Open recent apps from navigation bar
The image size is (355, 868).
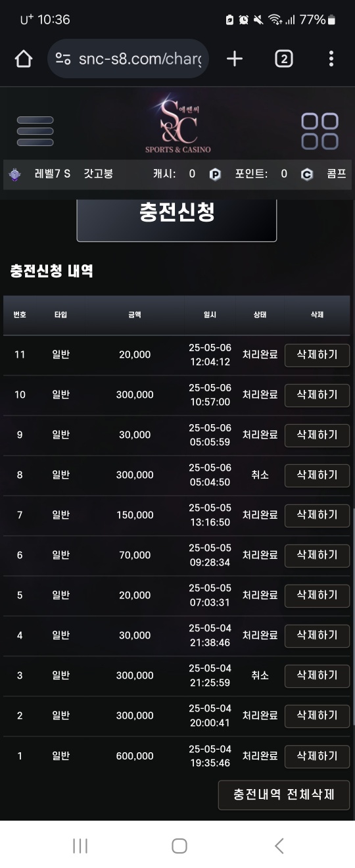pos(80,846)
